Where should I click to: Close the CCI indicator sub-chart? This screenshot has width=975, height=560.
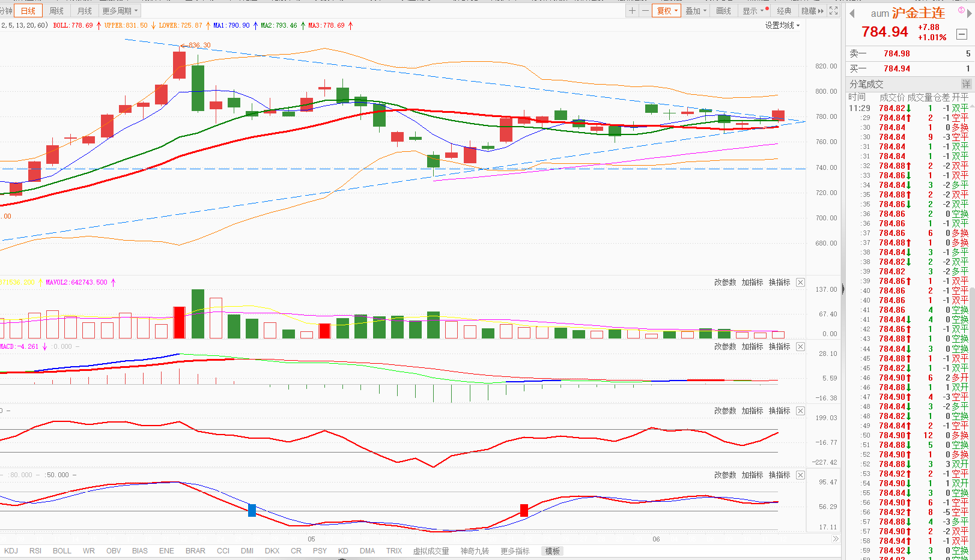tap(800, 411)
